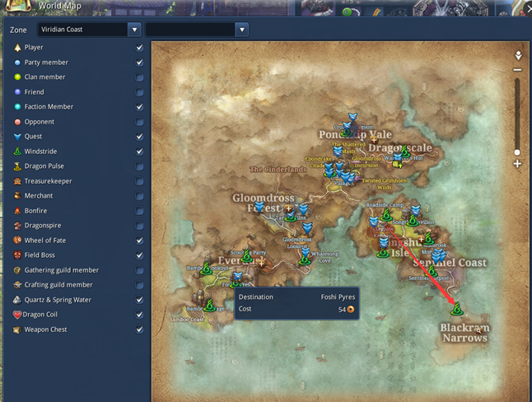Click the plus icon on Songshu Isle
This screenshot has height=402, width=532.
click(x=421, y=239)
